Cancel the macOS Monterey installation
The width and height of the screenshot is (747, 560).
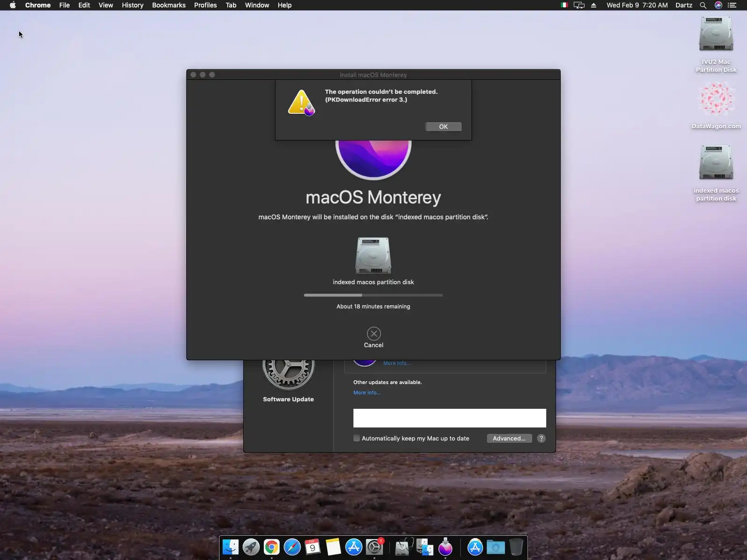373,334
